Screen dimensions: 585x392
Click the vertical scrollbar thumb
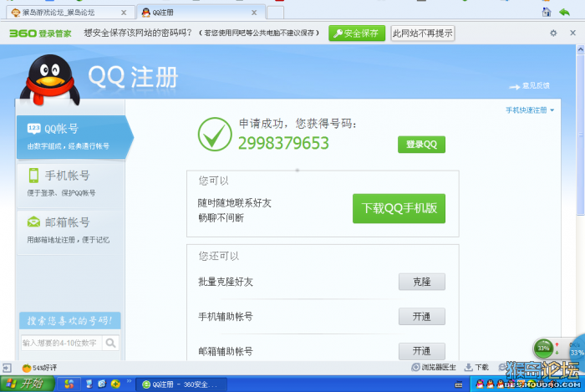point(580,135)
